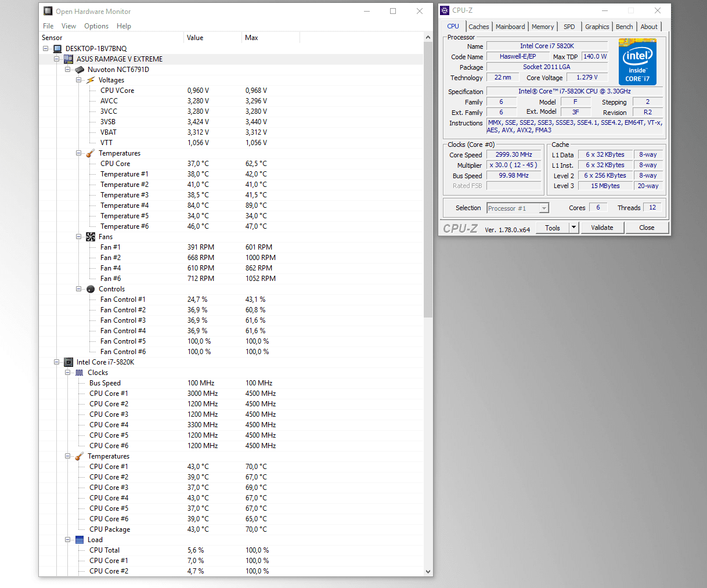This screenshot has height=588, width=707.
Task: Select the Fan #2 row
Action: click(231, 258)
